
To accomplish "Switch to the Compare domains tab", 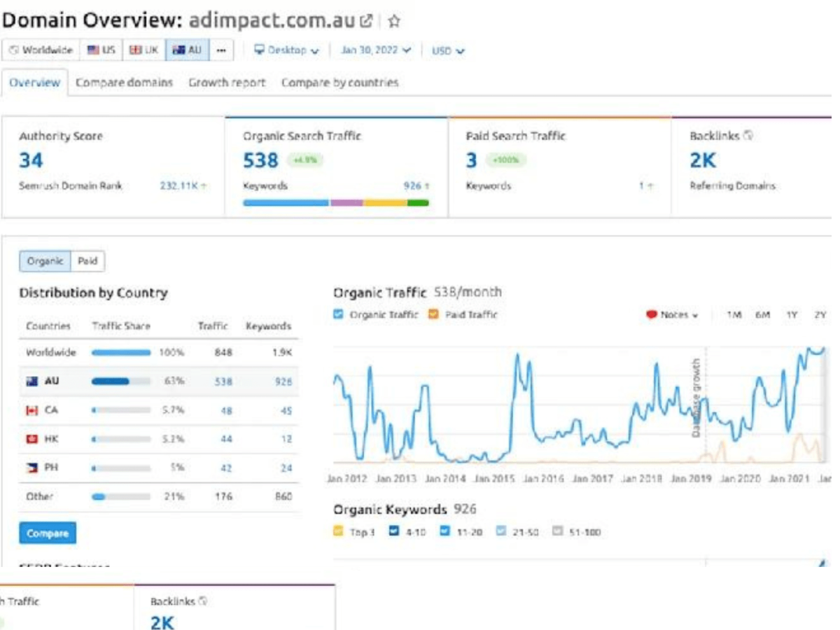I will tap(124, 83).
